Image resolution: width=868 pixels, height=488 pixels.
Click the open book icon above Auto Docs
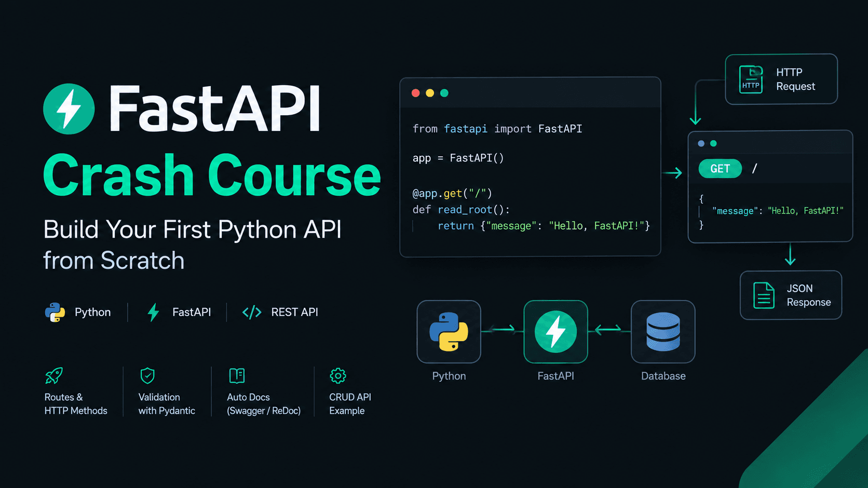237,375
